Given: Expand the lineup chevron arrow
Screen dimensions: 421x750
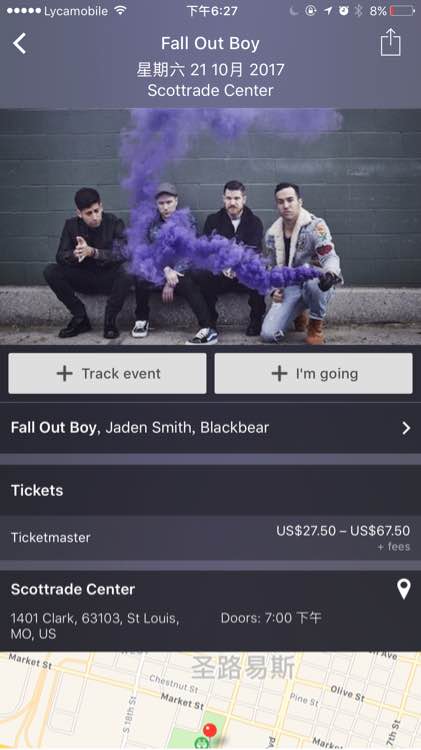Looking at the screenshot, I should tap(406, 428).
